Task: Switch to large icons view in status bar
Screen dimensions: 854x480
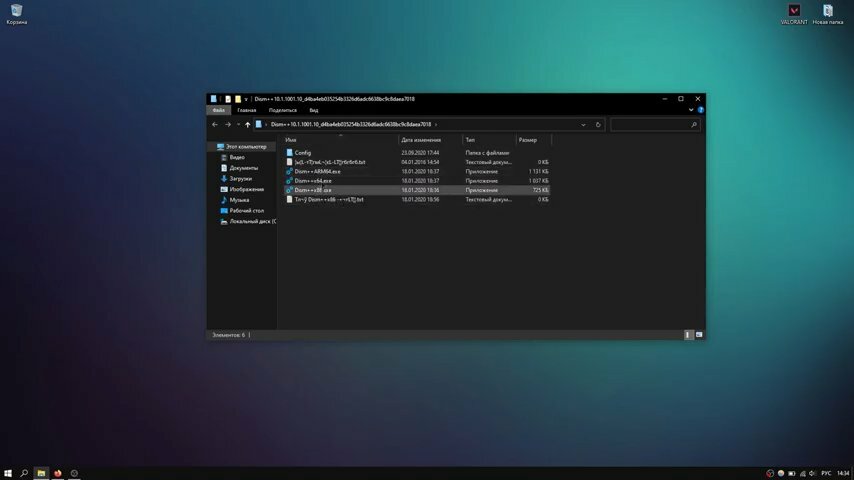Action: [x=699, y=335]
